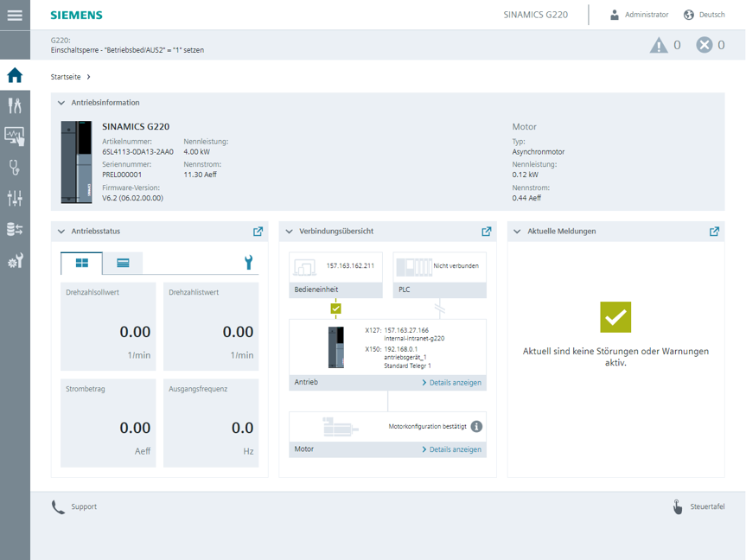Click the Startseite breadcrumb
Viewport: 746px width, 560px height.
66,77
